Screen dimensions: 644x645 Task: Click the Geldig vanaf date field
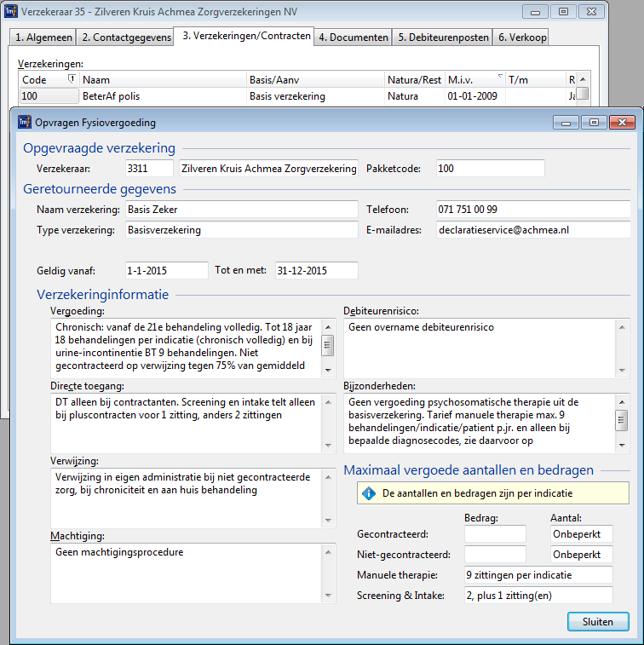pos(167,270)
